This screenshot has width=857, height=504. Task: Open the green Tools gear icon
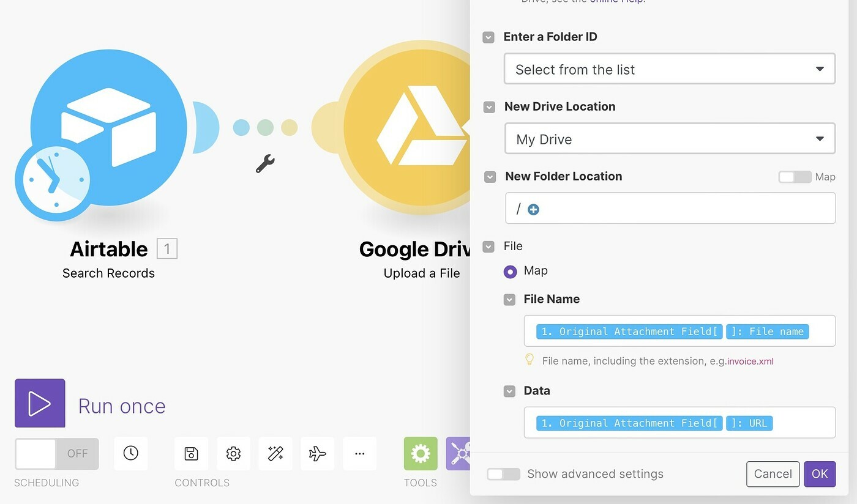click(421, 453)
